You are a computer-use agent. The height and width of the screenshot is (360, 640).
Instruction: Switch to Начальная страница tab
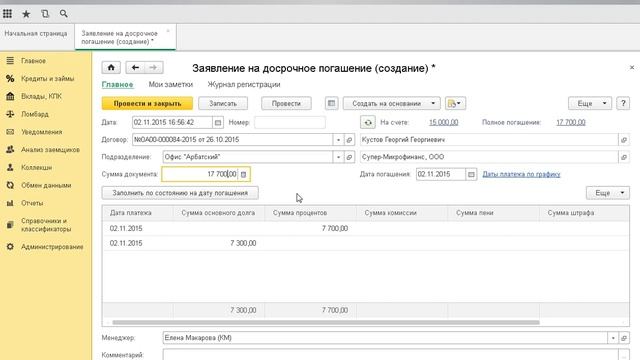click(x=36, y=33)
